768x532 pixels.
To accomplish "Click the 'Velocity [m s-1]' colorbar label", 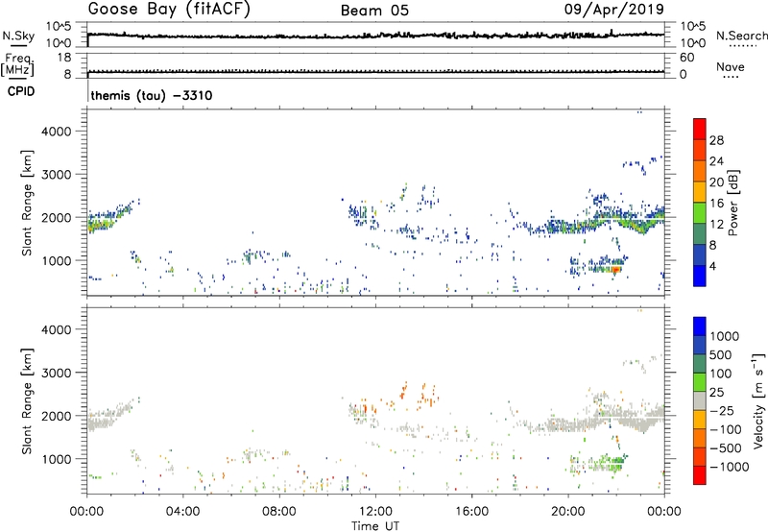I will coord(758,400).
